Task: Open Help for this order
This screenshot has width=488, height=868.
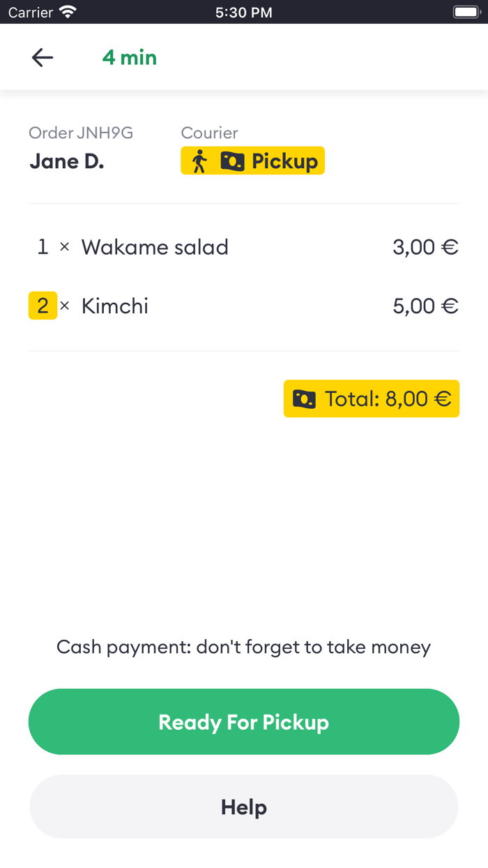Action: pos(243,807)
